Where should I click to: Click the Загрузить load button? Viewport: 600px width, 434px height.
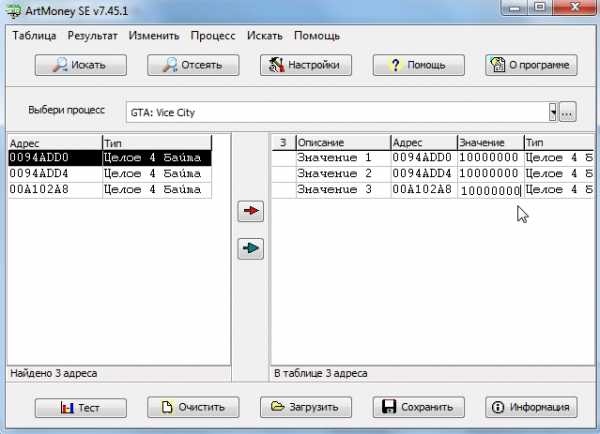tap(306, 407)
